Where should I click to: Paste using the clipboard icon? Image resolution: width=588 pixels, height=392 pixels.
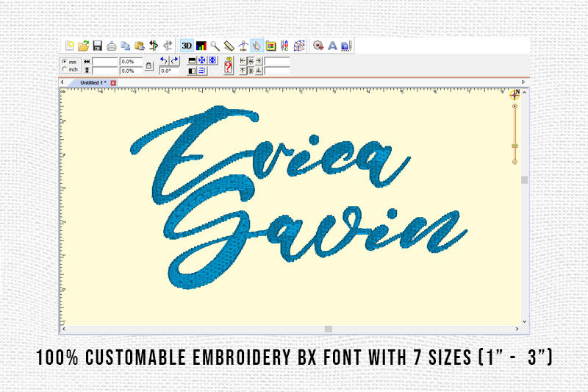click(x=140, y=46)
